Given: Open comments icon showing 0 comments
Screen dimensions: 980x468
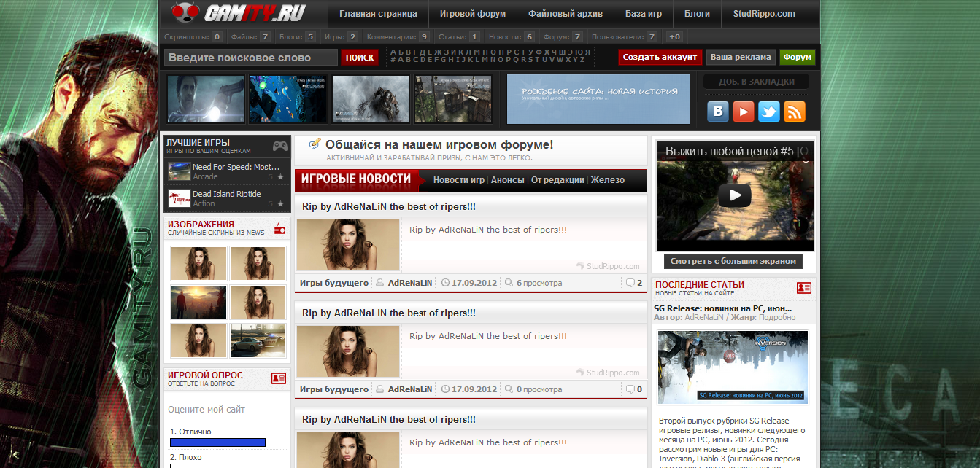Looking at the screenshot, I should (x=630, y=389).
